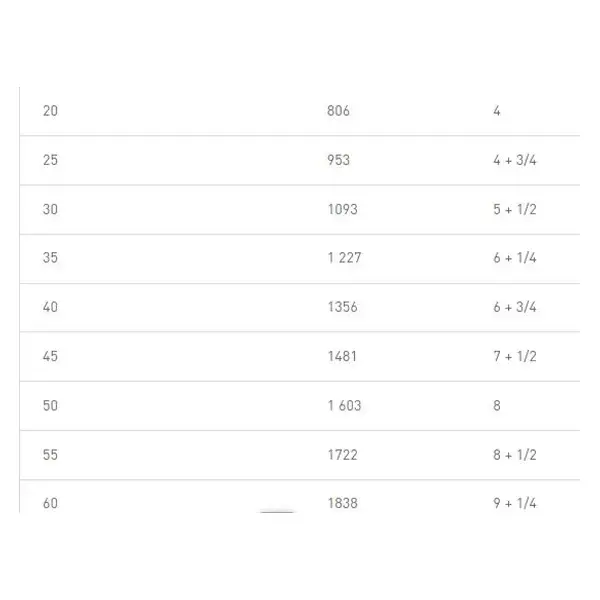Select the cell reading 1356
This screenshot has width=600, height=600.
click(x=342, y=307)
